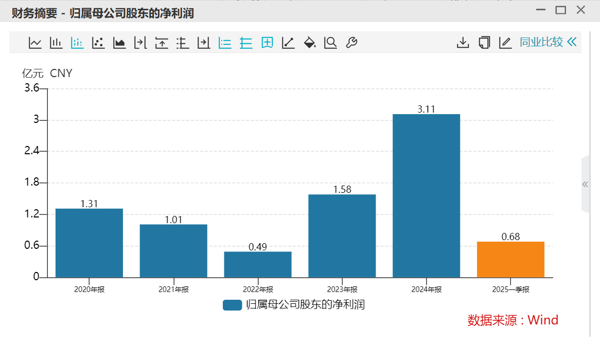
Task: Click the x-axis label 2021年报
Action: (174, 289)
